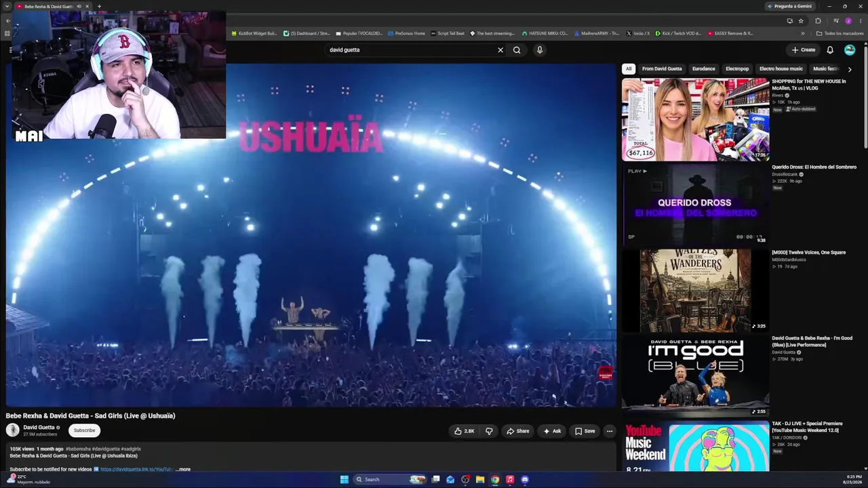Viewport: 868px width, 488px height.
Task: Clear the david guetta search box
Action: 500,50
